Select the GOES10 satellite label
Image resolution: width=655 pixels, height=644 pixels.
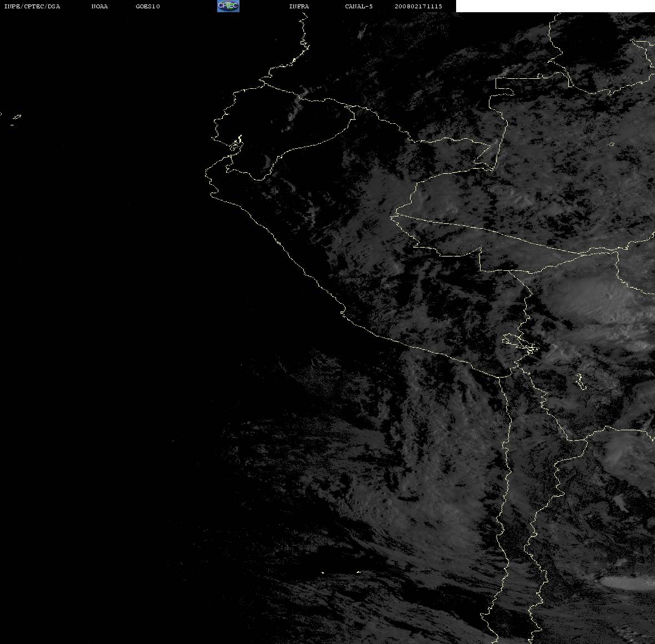148,6
